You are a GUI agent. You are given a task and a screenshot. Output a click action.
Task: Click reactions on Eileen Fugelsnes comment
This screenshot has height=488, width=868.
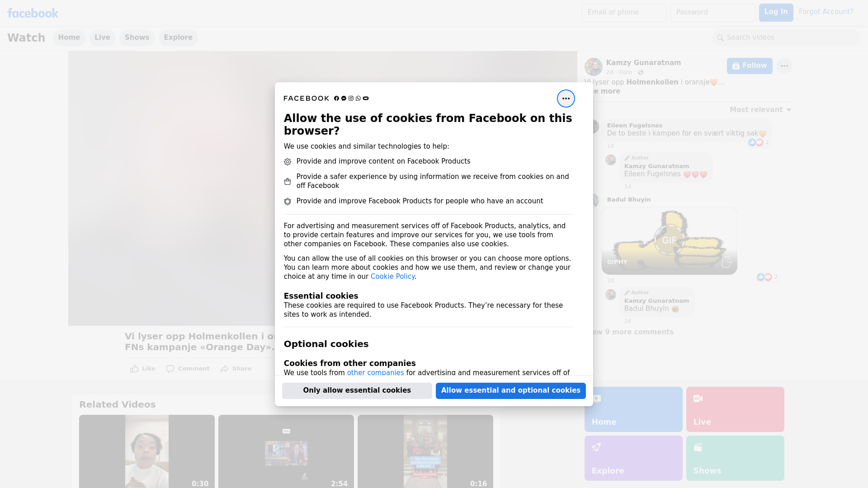(x=759, y=142)
